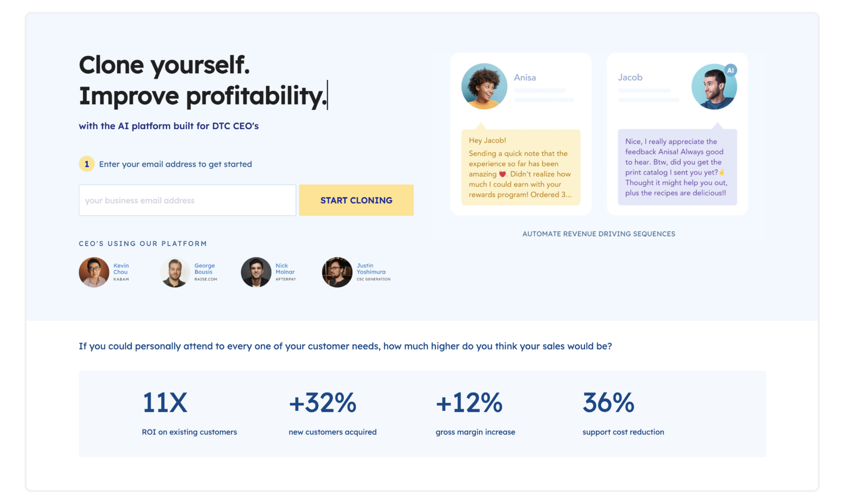Click Kevin Chou's profile photo
The image size is (843, 504).
point(94,272)
